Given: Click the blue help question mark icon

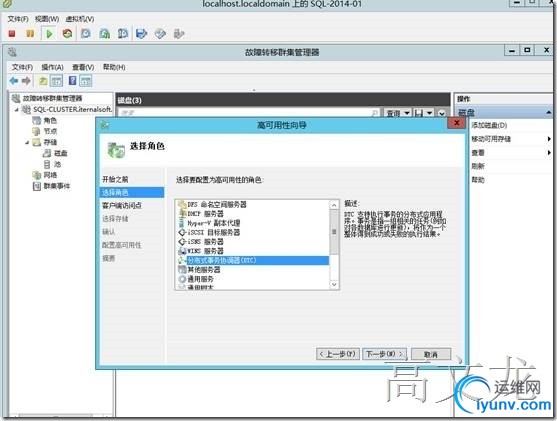Looking at the screenshot, I should [x=72, y=81].
